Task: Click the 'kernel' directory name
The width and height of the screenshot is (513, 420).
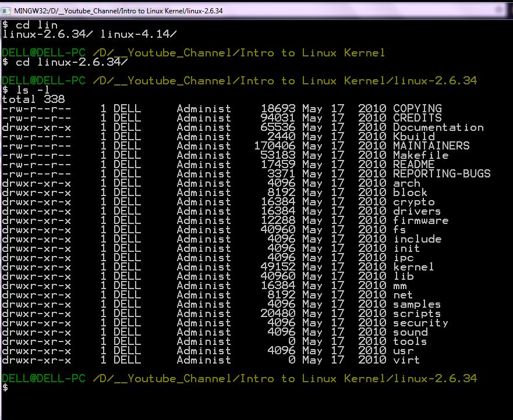Action: [414, 266]
